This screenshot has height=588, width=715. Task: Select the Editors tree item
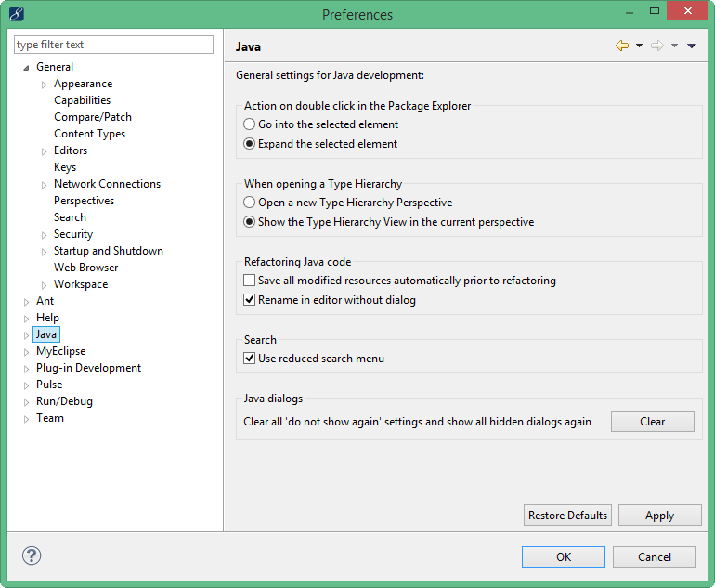click(71, 150)
